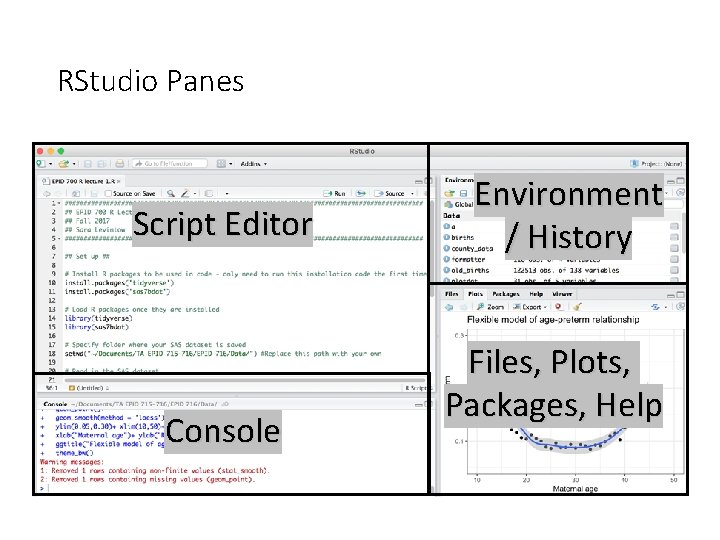
Task: Open the Global Environment selector
Action: 459,204
